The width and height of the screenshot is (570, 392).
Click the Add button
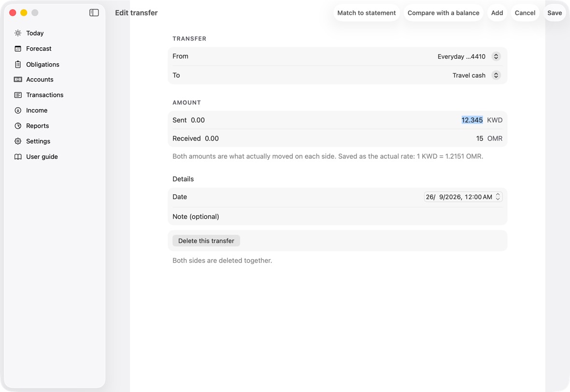(x=497, y=13)
